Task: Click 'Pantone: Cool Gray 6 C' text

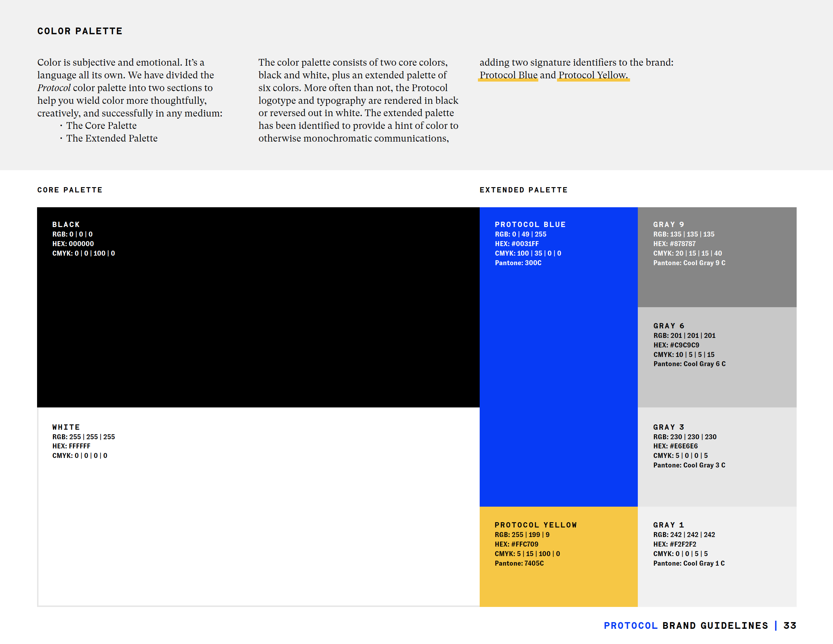Action: click(690, 364)
